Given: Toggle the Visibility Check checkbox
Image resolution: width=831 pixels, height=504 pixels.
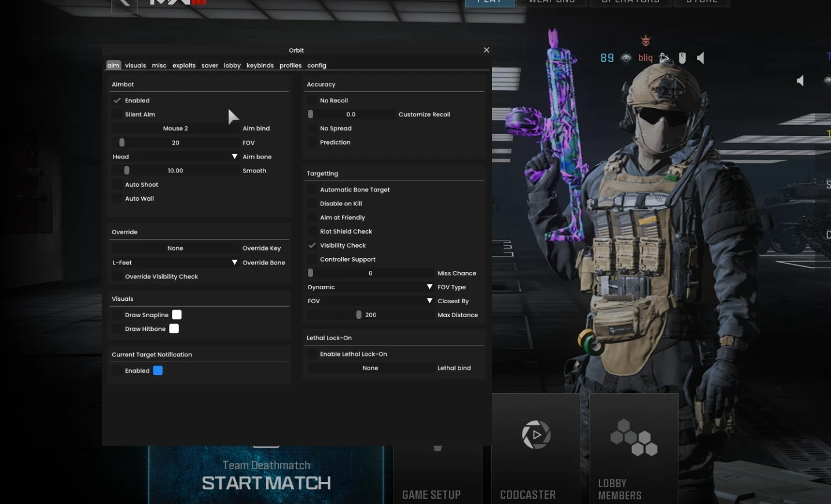Looking at the screenshot, I should coord(312,245).
